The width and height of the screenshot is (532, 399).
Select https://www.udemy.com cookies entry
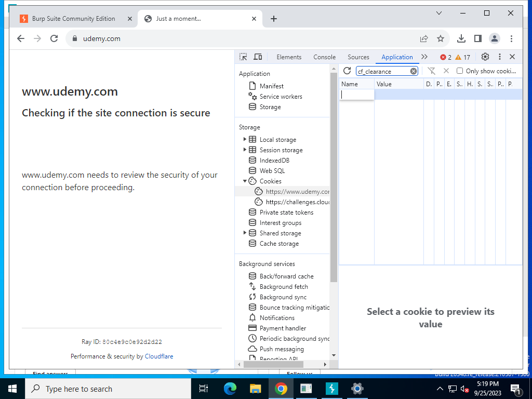pyautogui.click(x=292, y=191)
